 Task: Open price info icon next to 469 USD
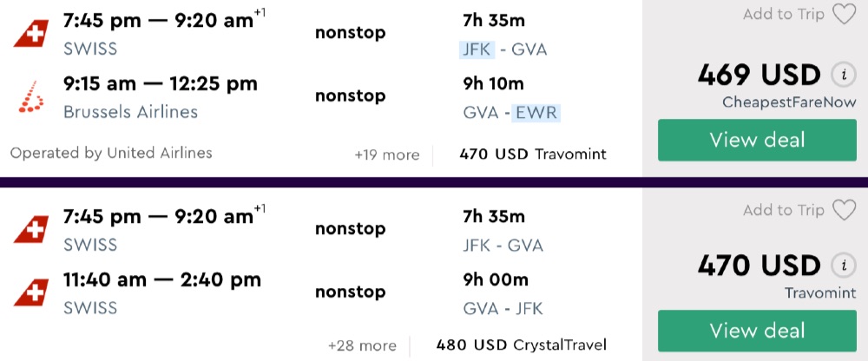[x=839, y=74]
